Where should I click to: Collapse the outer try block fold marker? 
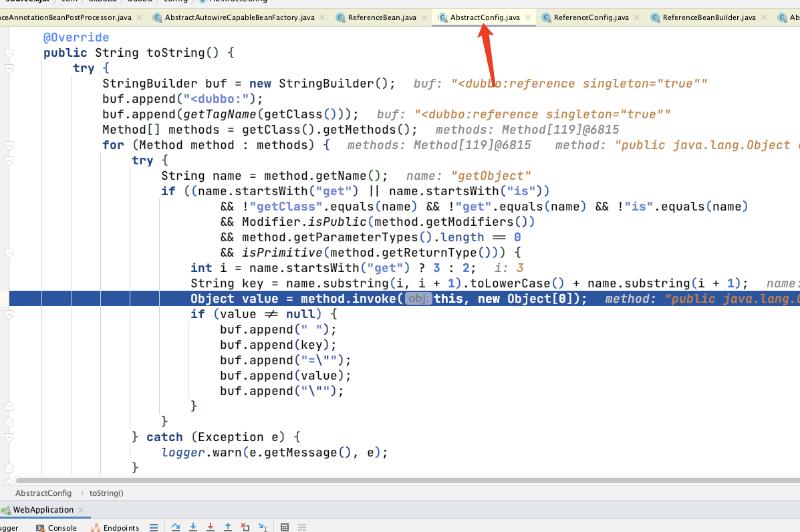[9, 68]
